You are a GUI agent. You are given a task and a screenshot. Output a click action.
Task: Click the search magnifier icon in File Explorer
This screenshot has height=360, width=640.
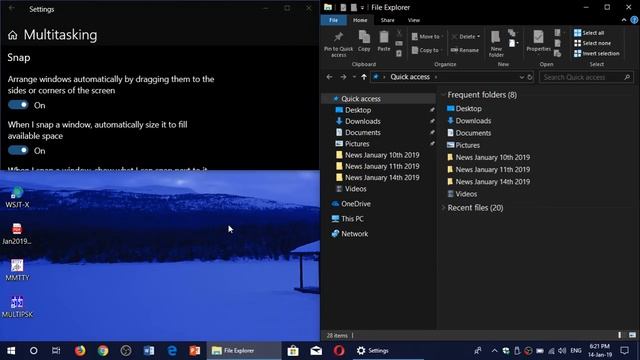(627, 77)
